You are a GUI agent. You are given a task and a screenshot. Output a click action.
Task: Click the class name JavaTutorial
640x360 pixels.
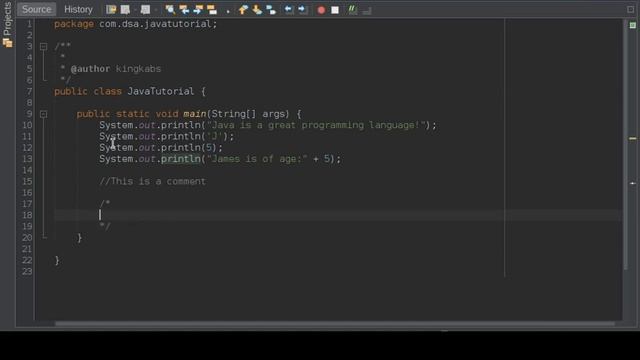pyautogui.click(x=160, y=91)
